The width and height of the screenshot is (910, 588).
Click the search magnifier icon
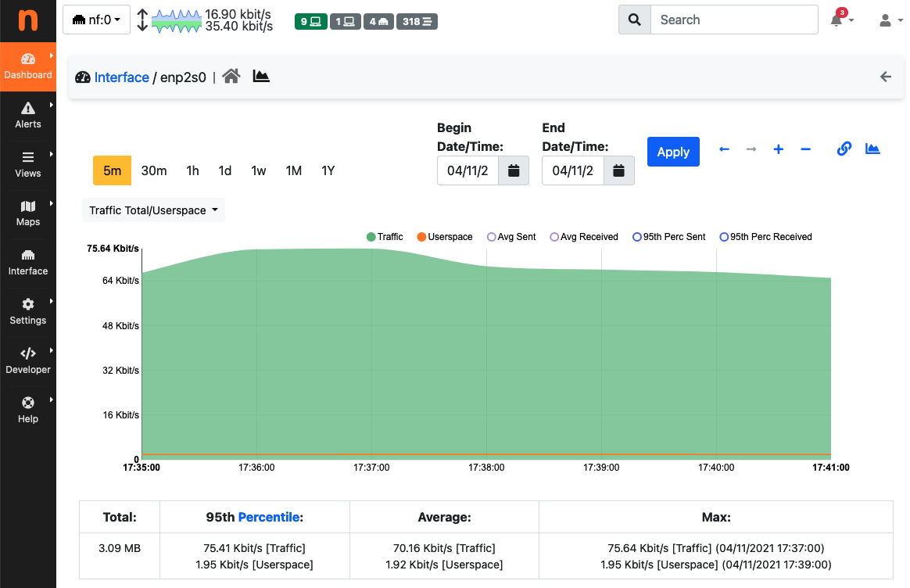point(634,20)
